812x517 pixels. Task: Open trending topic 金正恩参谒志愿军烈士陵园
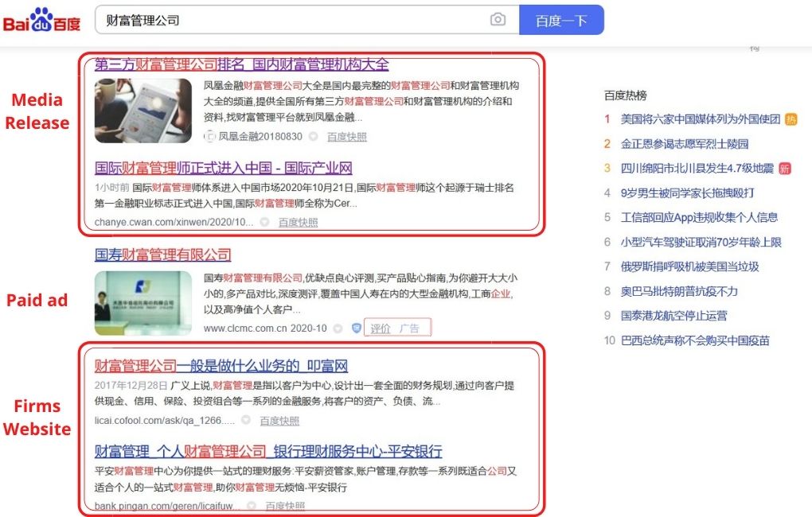click(684, 144)
